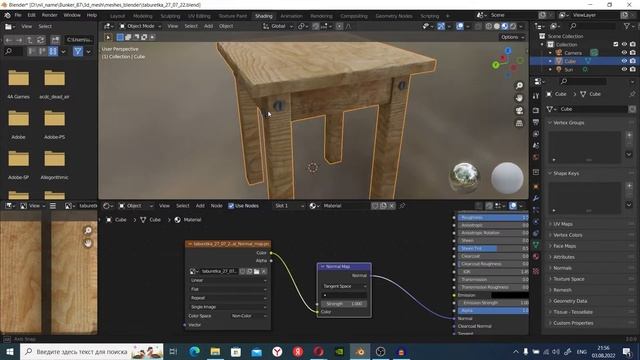Uncheck the Collection exclude checkbox

click(x=616, y=44)
